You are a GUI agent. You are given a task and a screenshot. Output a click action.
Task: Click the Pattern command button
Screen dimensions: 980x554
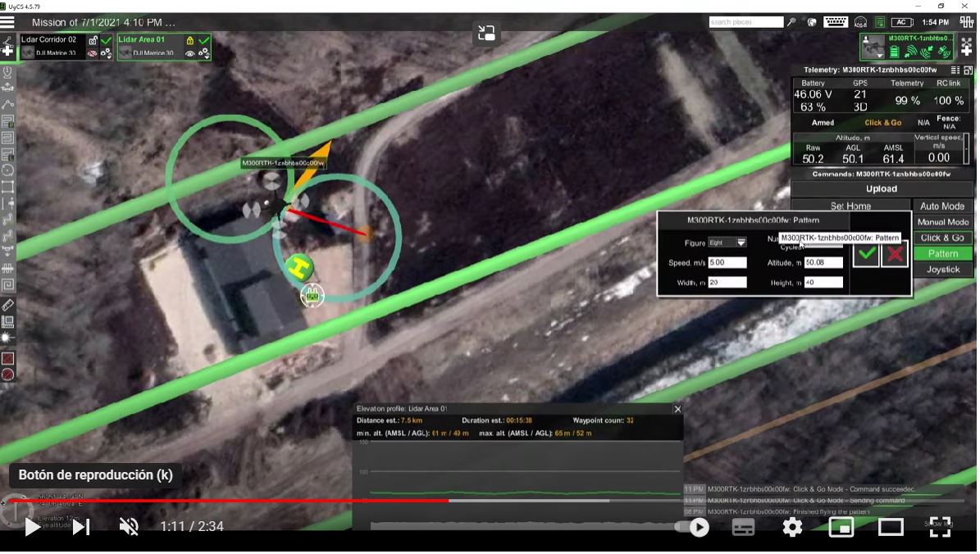942,253
